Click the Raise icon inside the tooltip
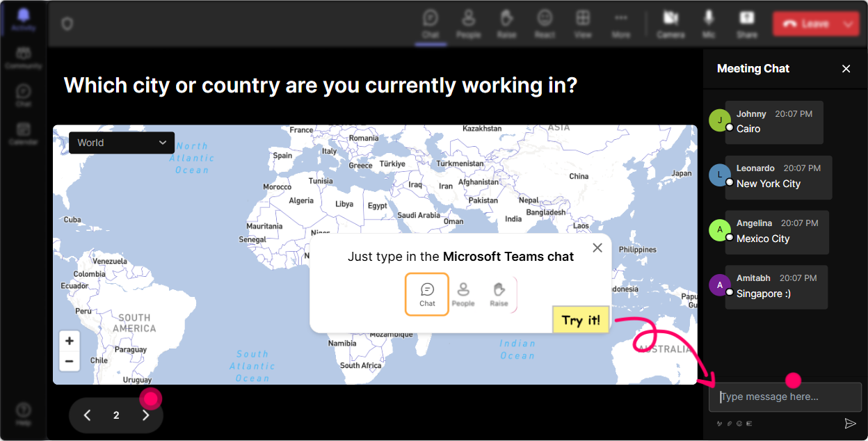 click(499, 294)
